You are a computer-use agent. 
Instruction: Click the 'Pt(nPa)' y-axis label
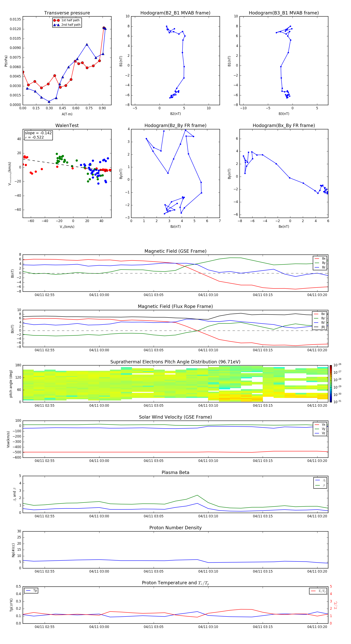pos(6,61)
